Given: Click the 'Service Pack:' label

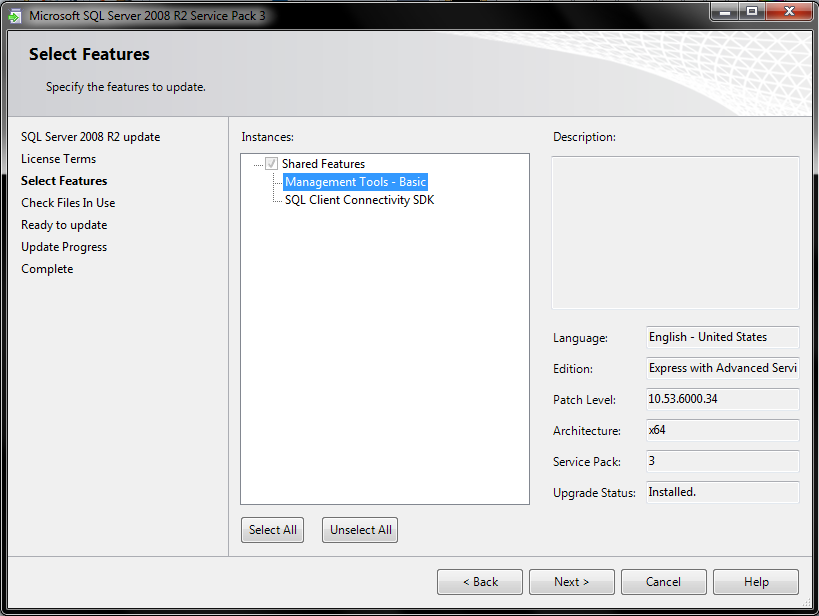Looking at the screenshot, I should [587, 462].
